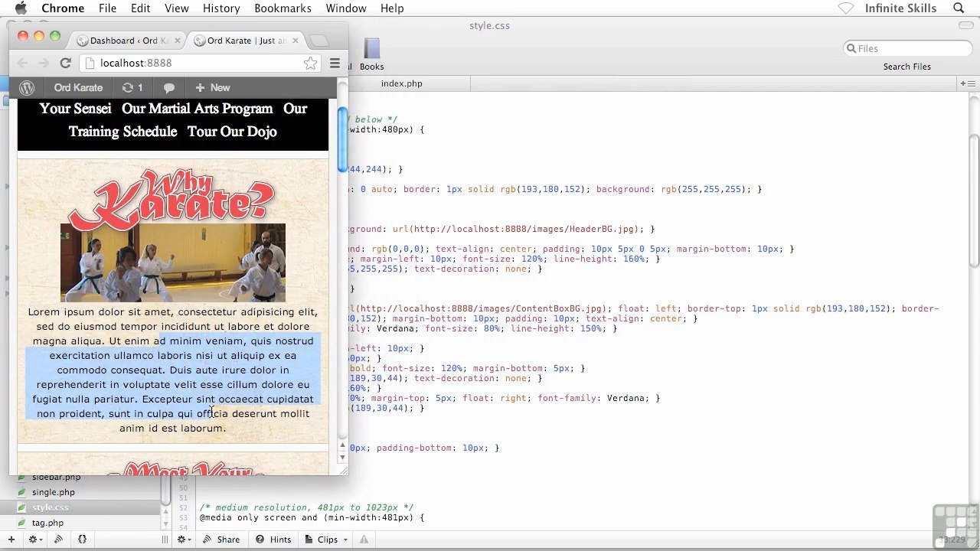Viewport: 980px width, 551px height.
Task: Click the sidebar divider grip handle
Action: 164,540
